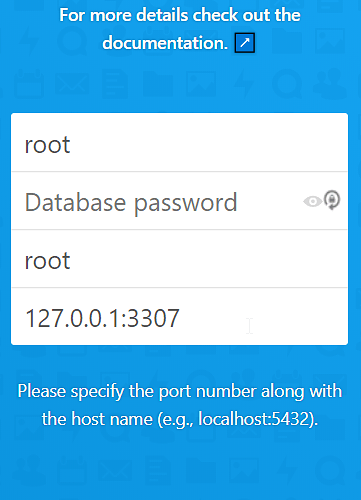
Task: Click the lock with circular arrow icon
Action: (x=332, y=200)
